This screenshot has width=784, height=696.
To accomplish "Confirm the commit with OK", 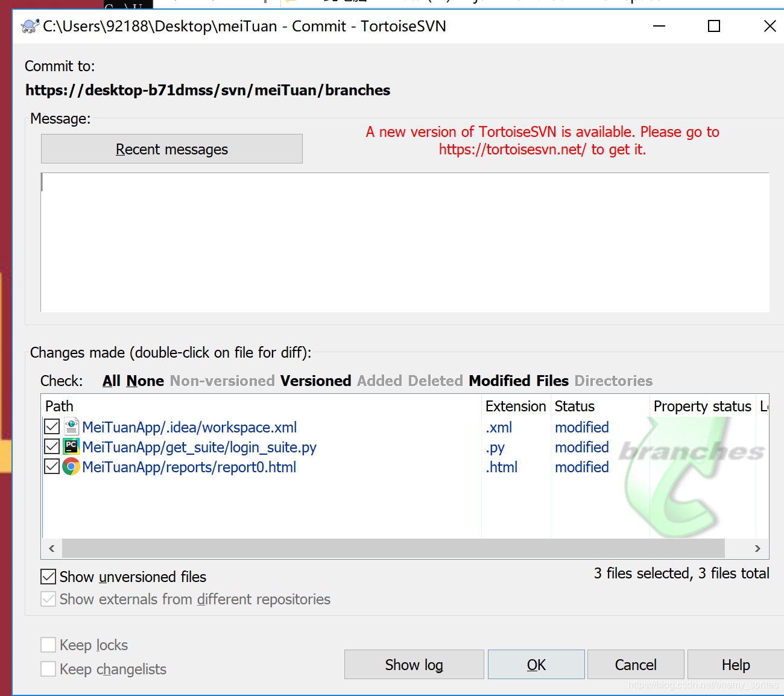I will tap(536, 665).
